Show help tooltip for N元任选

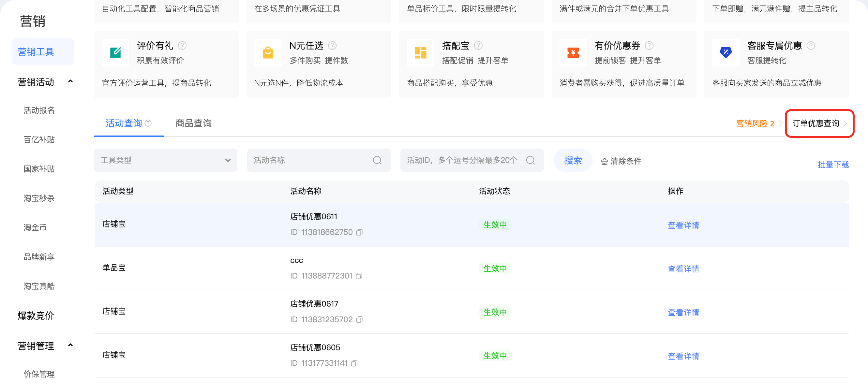tap(332, 45)
